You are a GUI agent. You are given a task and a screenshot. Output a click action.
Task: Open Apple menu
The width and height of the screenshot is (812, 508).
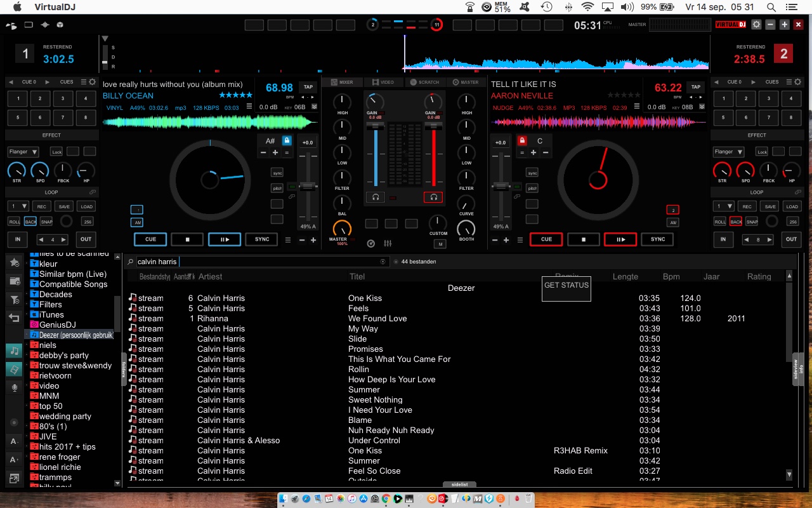point(18,7)
